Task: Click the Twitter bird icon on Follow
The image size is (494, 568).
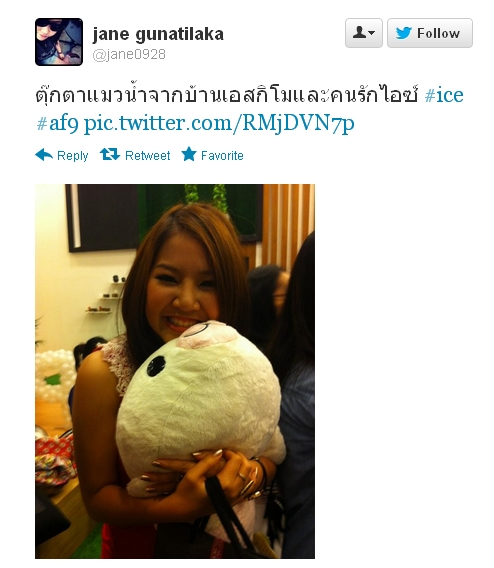Action: (x=403, y=33)
